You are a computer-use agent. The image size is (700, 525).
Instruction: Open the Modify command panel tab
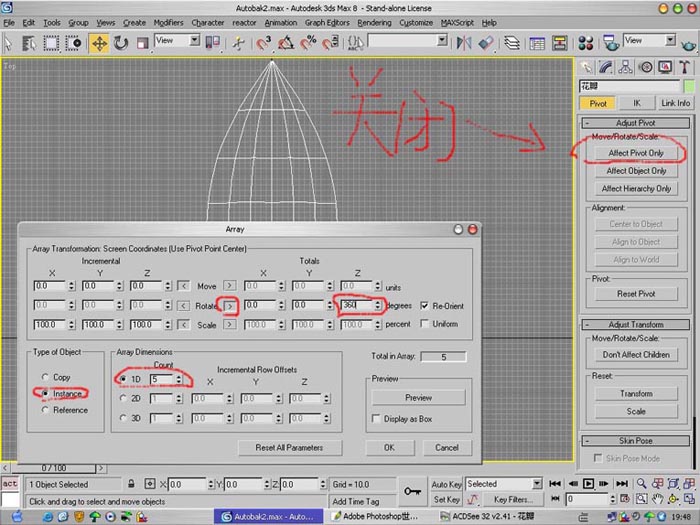[605, 67]
